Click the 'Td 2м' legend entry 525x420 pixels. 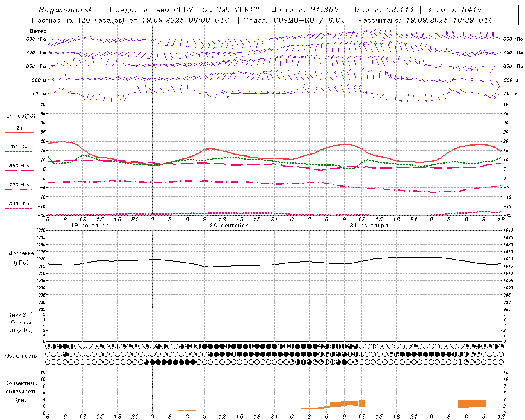point(19,147)
